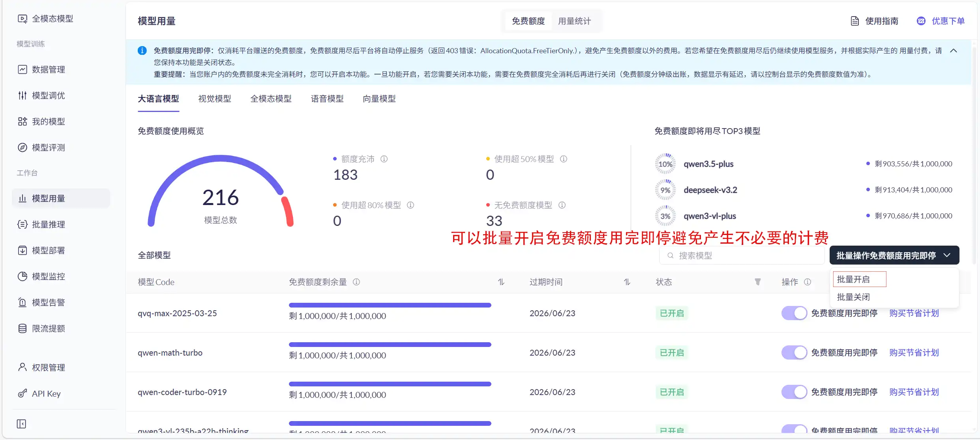Click the 搜索模型 search field

click(x=742, y=255)
